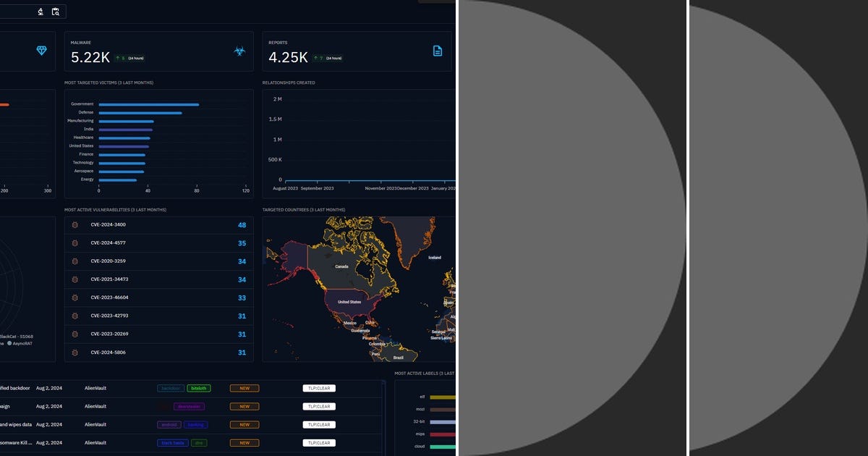Click the bug icon beside CVE-2024-5806
Image resolution: width=868 pixels, height=456 pixels.
click(x=75, y=352)
